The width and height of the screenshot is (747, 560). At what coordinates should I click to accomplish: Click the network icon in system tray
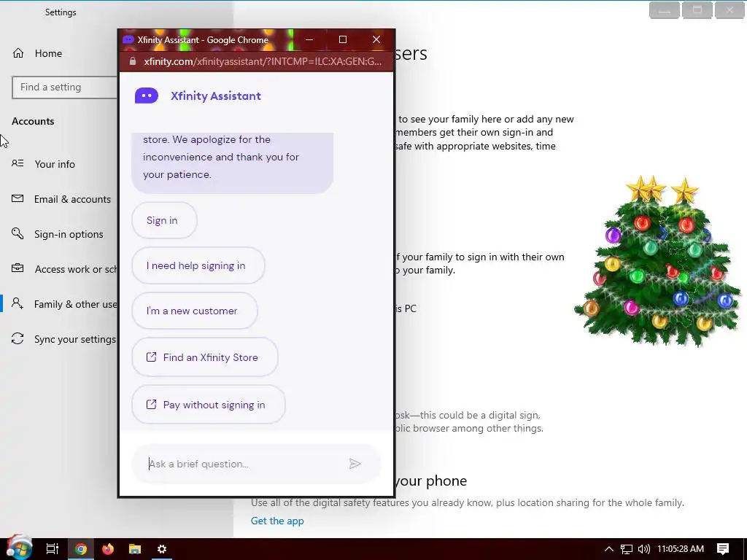[627, 549]
